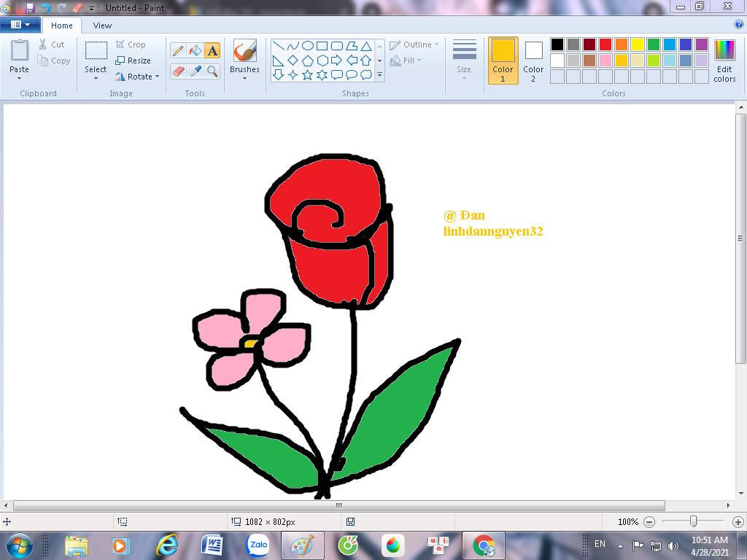Adjust the zoom slider handle
This screenshot has height=560, width=747.
coord(694,521)
